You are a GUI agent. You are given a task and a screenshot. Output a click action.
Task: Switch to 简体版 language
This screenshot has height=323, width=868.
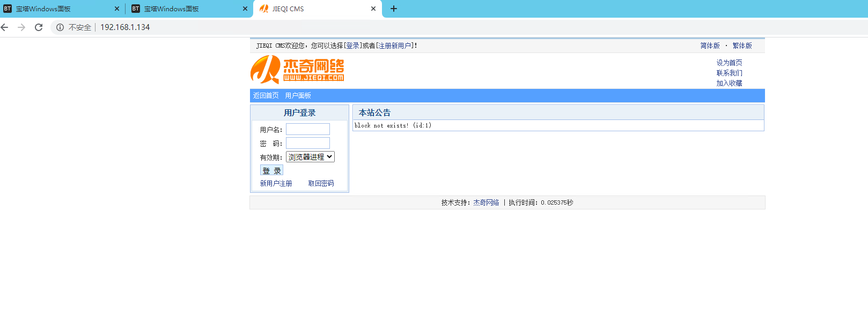click(710, 46)
